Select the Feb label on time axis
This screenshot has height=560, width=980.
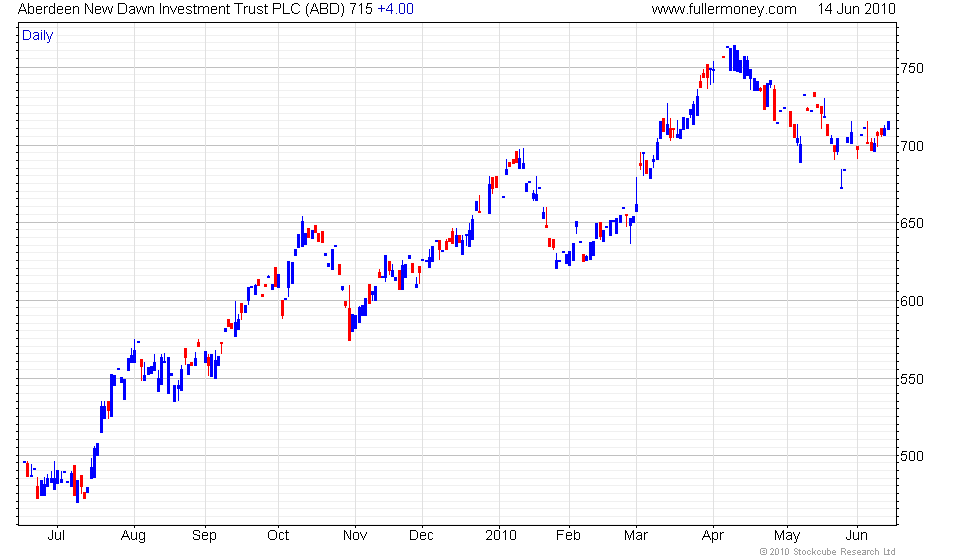568,535
